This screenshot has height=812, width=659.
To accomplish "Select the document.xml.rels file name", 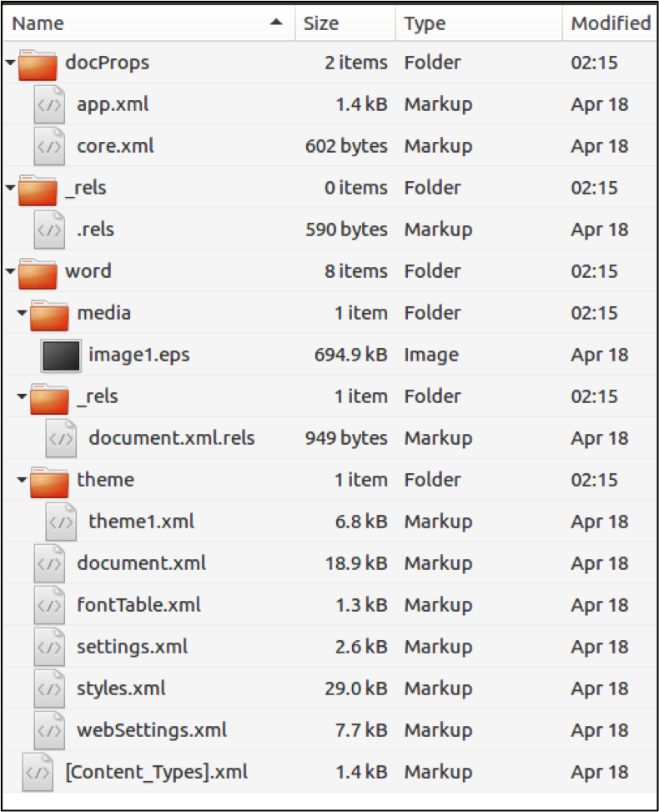I will point(171,438).
